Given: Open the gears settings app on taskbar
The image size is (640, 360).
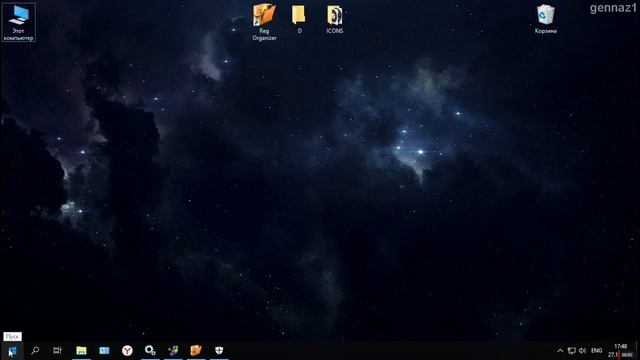Looking at the screenshot, I should pos(150,351).
